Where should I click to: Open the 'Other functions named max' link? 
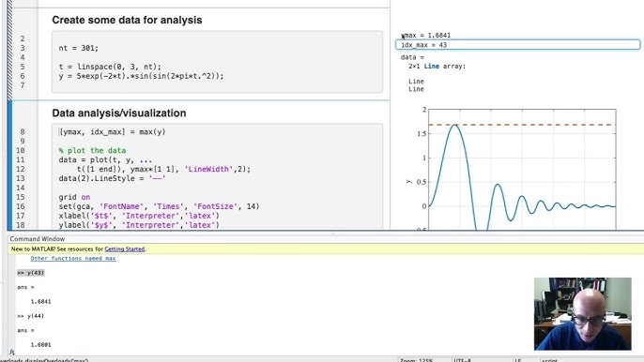pyautogui.click(x=73, y=259)
